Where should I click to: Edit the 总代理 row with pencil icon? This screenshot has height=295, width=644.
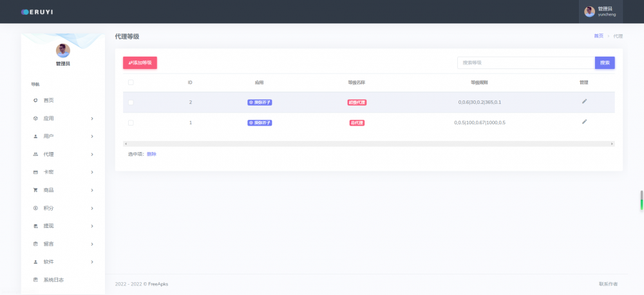[x=584, y=122]
